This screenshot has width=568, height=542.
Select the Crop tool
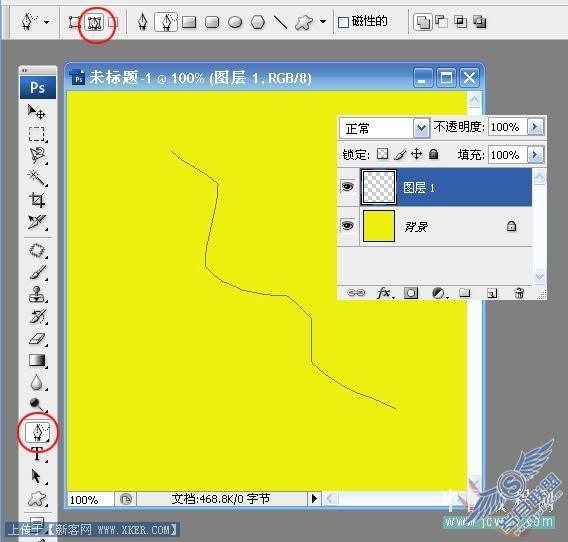click(x=37, y=200)
